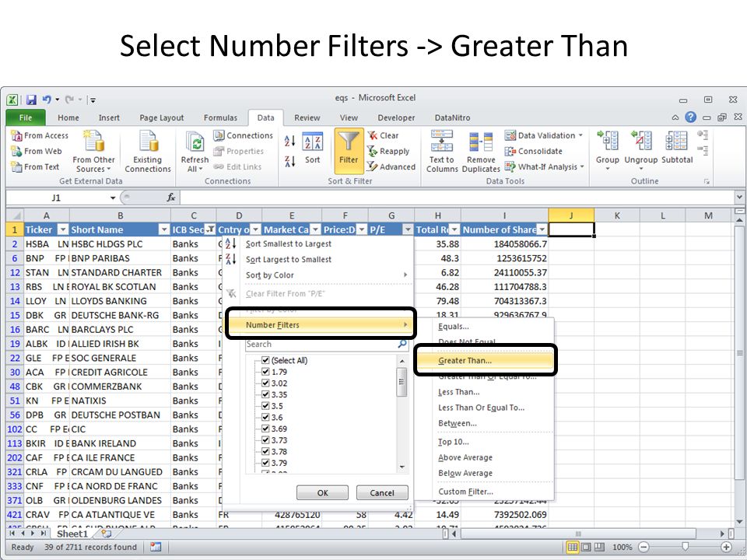
Task: Uncheck the 3.69 value checkbox
Action: click(x=266, y=429)
